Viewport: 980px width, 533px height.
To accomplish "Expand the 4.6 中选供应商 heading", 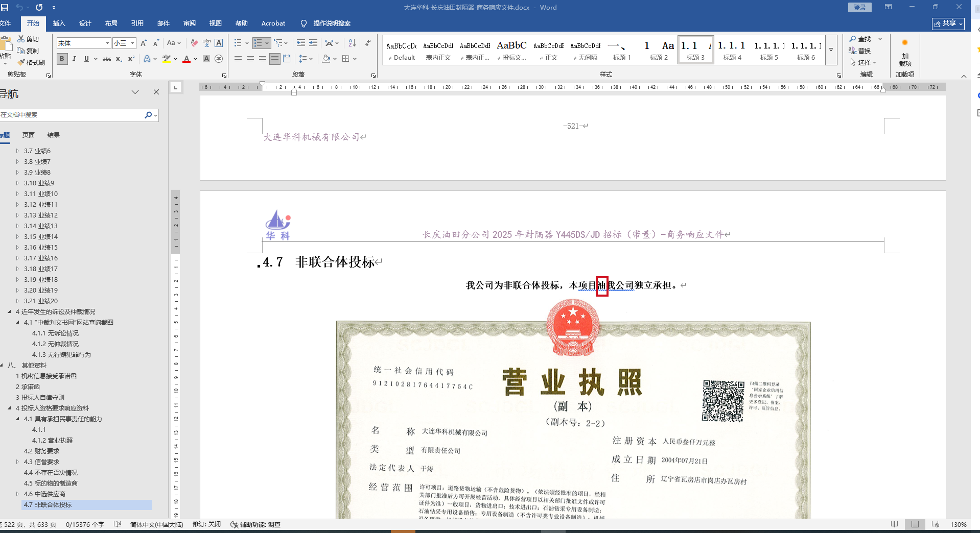I will [x=17, y=494].
